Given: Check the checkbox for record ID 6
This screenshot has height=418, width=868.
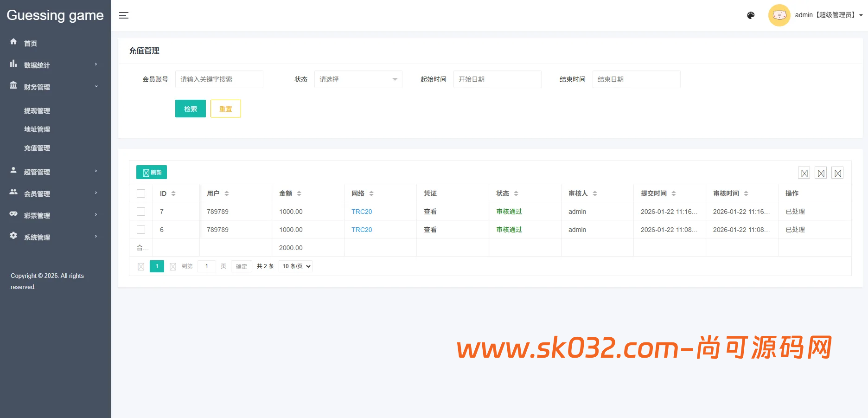Looking at the screenshot, I should [x=141, y=230].
